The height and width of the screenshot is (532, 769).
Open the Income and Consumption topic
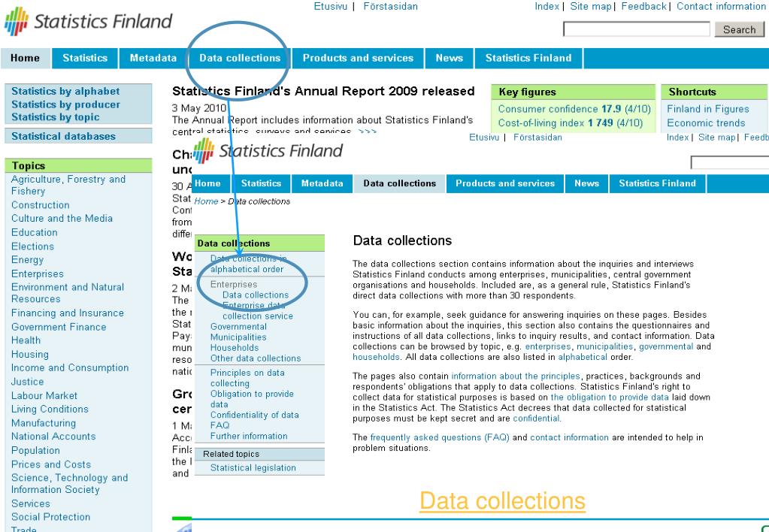coord(70,367)
